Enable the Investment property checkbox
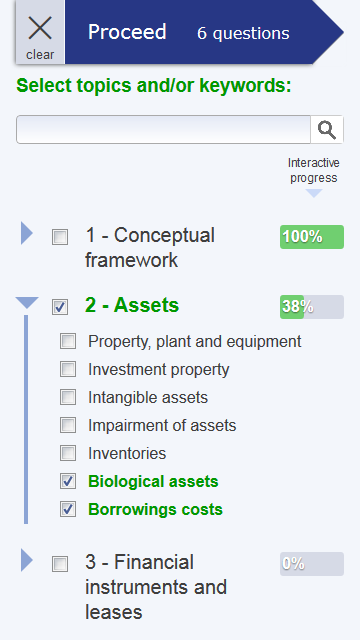This screenshot has width=360, height=640. pyautogui.click(x=68, y=369)
